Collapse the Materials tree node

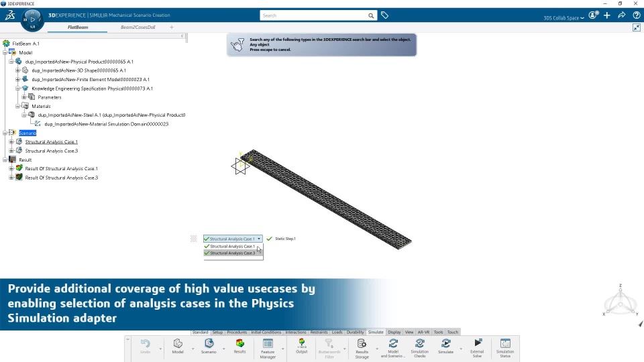pos(17,106)
